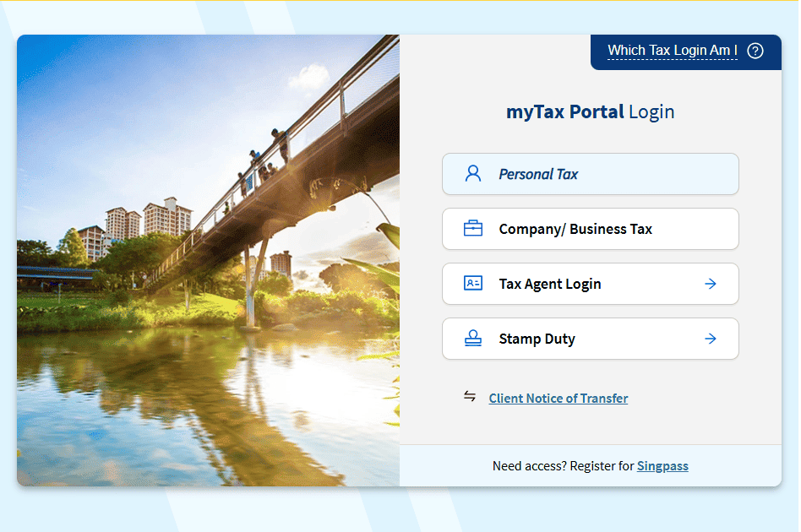801x532 pixels.
Task: Click the 'Need access? Register for' text
Action: (563, 466)
